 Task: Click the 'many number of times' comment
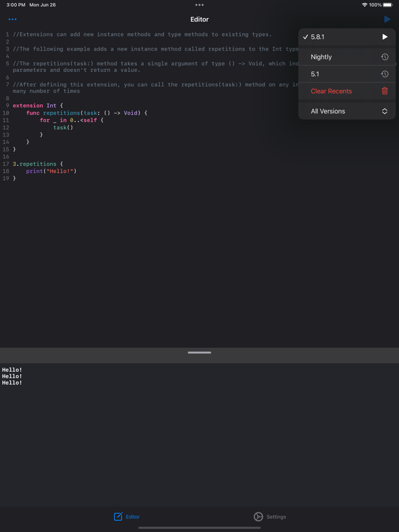click(x=46, y=91)
